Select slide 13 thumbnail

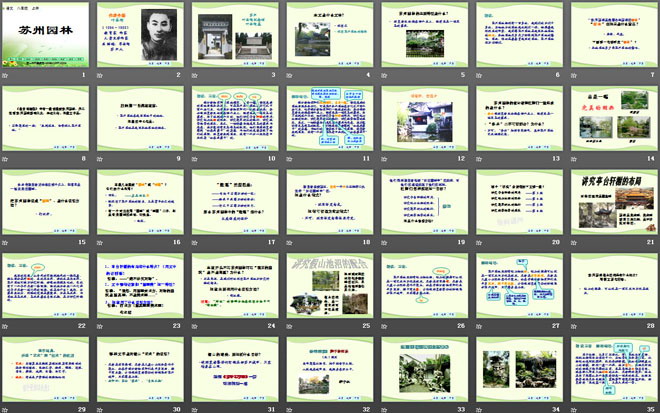pyautogui.click(x=519, y=118)
